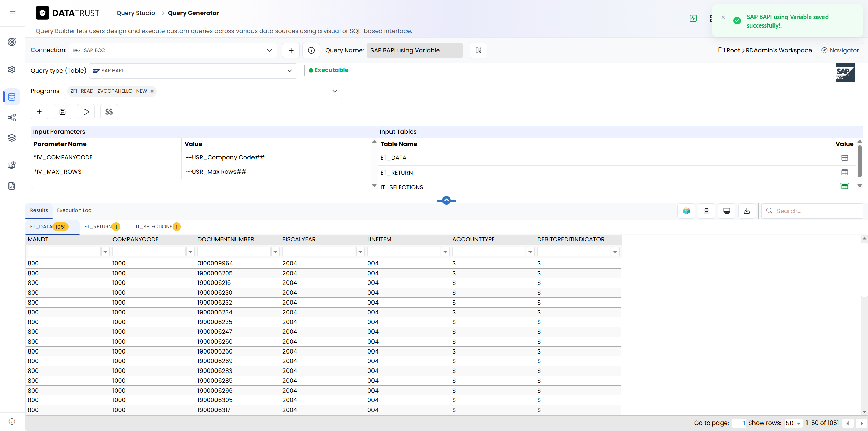868x431 pixels.
Task: Open the report document sidebar icon
Action: pos(12,186)
